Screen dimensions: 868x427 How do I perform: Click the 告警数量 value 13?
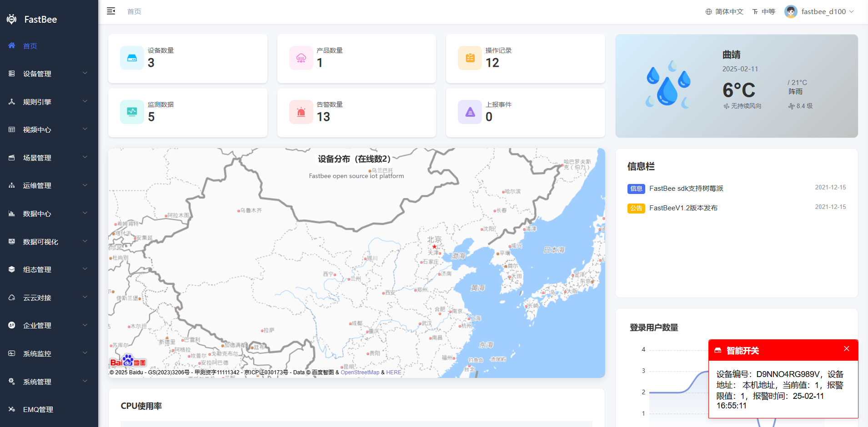pyautogui.click(x=323, y=117)
